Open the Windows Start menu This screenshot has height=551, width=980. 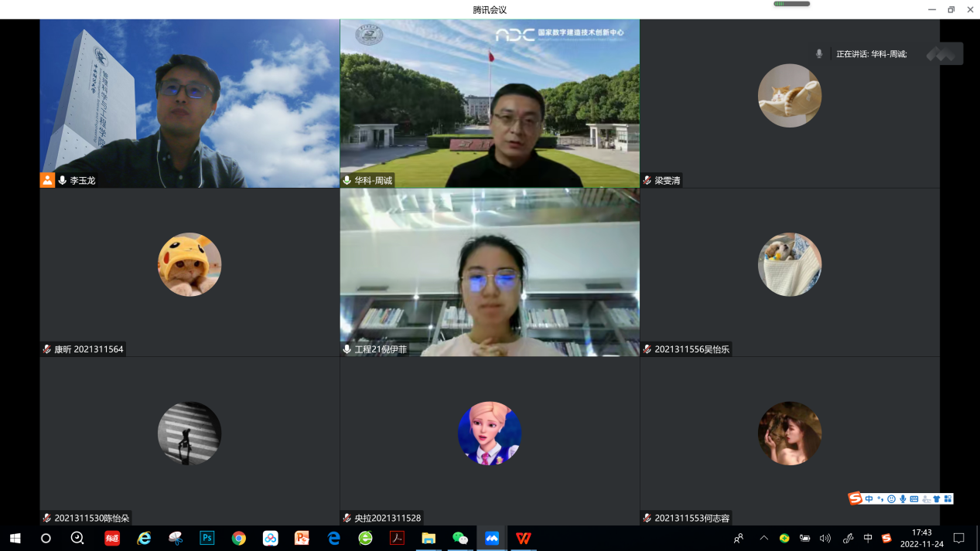click(x=15, y=538)
